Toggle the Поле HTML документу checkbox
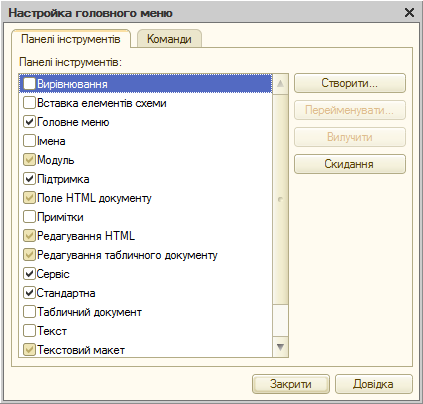The height and width of the screenshot is (404, 423). click(29, 198)
